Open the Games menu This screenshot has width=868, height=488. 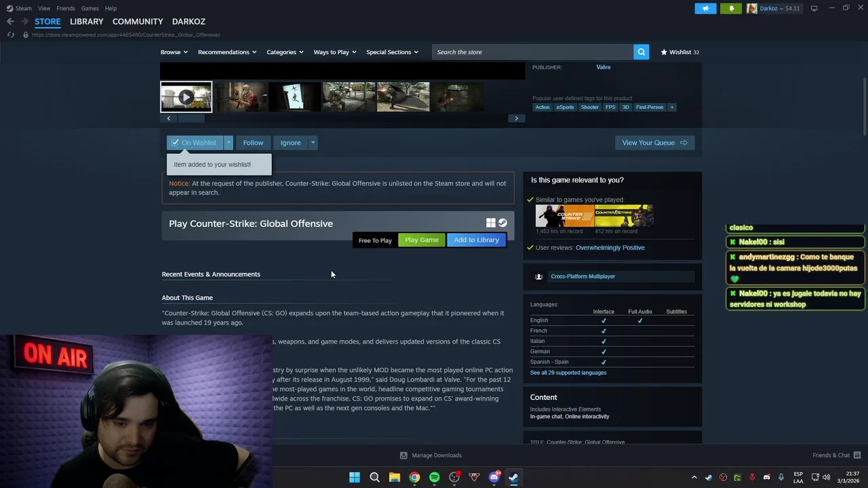(90, 8)
